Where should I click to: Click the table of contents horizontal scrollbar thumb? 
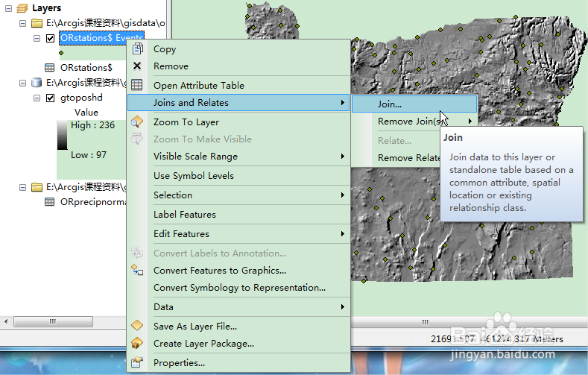[x=53, y=322]
